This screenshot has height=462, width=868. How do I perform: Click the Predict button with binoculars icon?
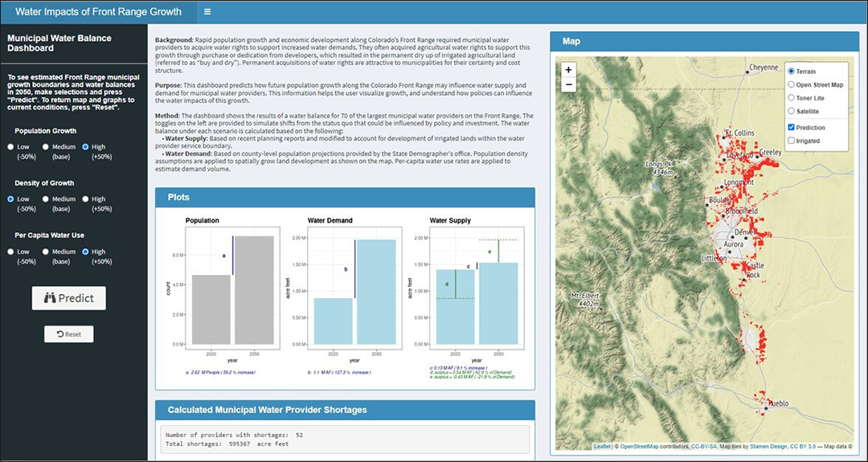pos(68,297)
